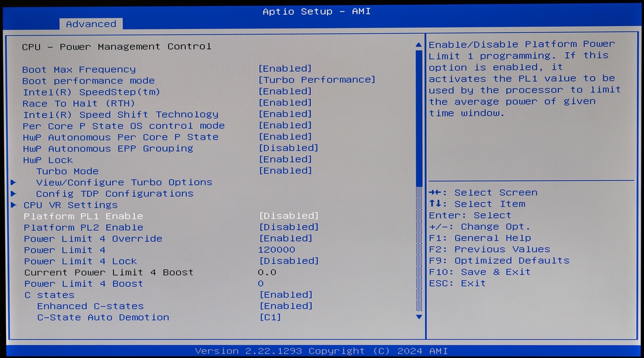Toggle HwP Autonomous EPP Grouping value
The image size is (644, 358).
[x=288, y=148]
